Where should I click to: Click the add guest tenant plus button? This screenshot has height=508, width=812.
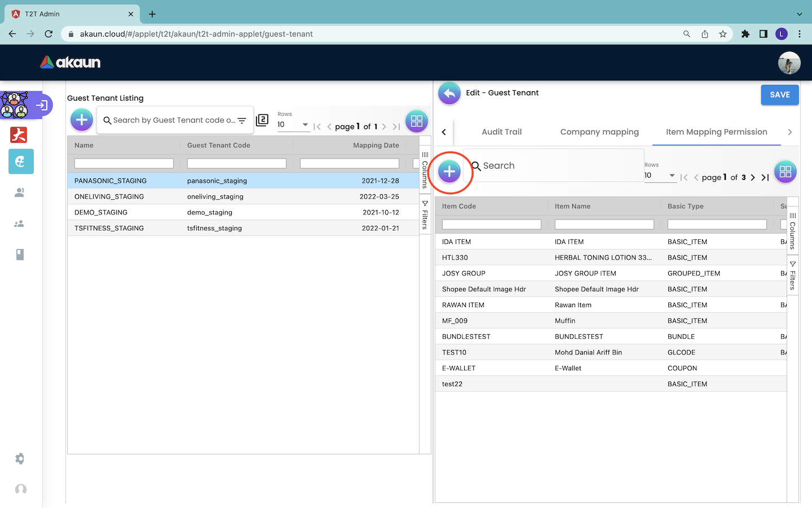(x=82, y=120)
